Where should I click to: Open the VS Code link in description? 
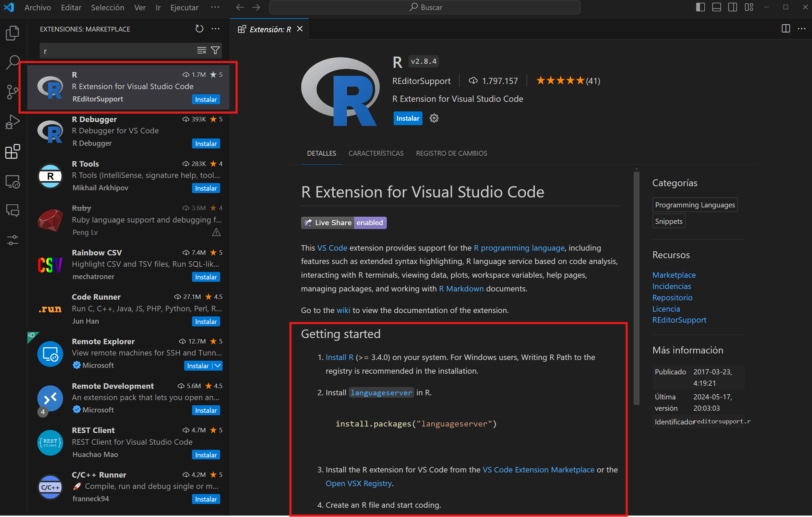332,248
